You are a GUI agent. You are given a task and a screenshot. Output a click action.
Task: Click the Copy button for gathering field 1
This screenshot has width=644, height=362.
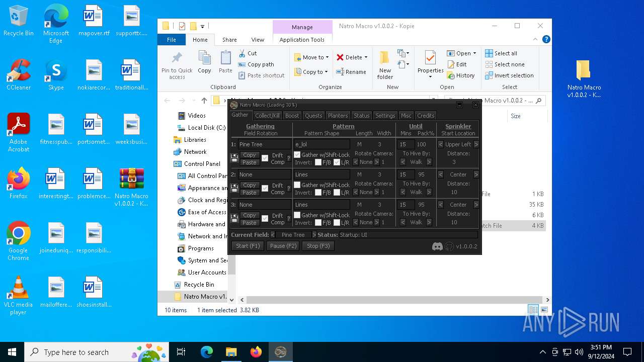(x=249, y=155)
